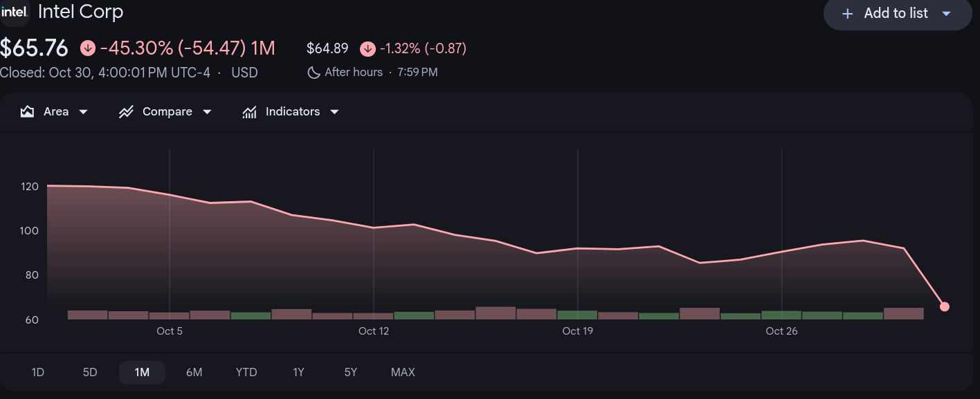Click the Oct 5 date axis label
The image size is (980, 399).
(170, 331)
